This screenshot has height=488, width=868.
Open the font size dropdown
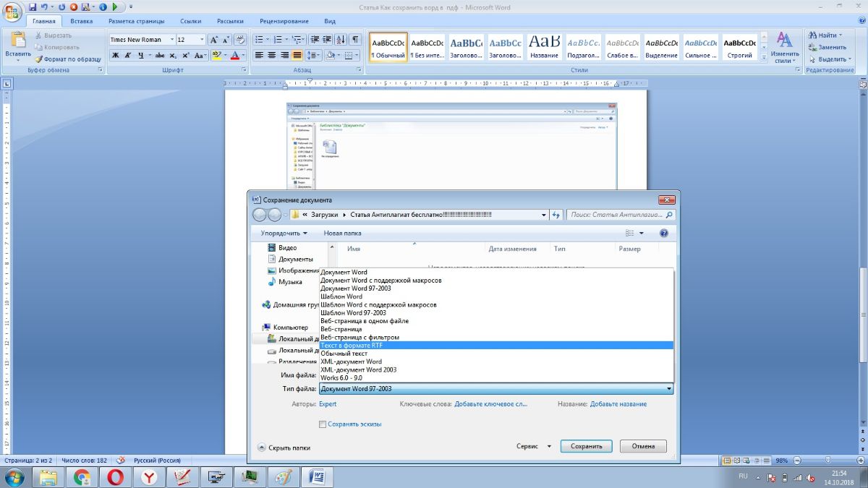pos(200,40)
